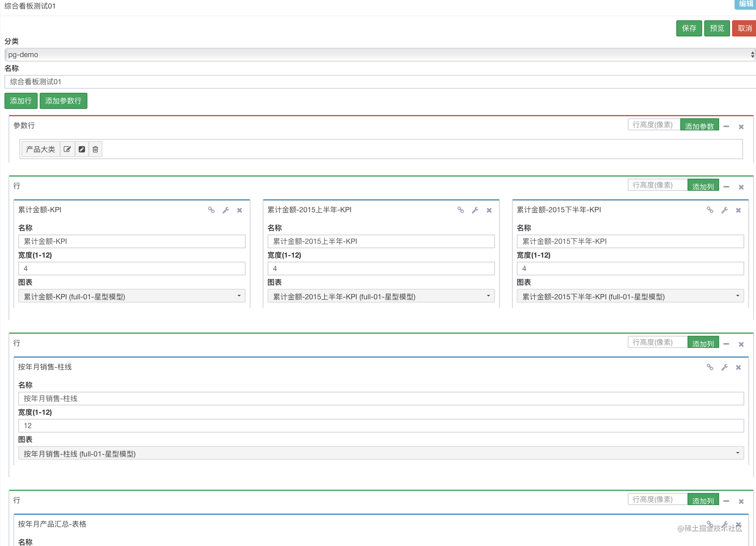756x546 pixels.
Task: Click the 取消 button
Action: tap(745, 28)
